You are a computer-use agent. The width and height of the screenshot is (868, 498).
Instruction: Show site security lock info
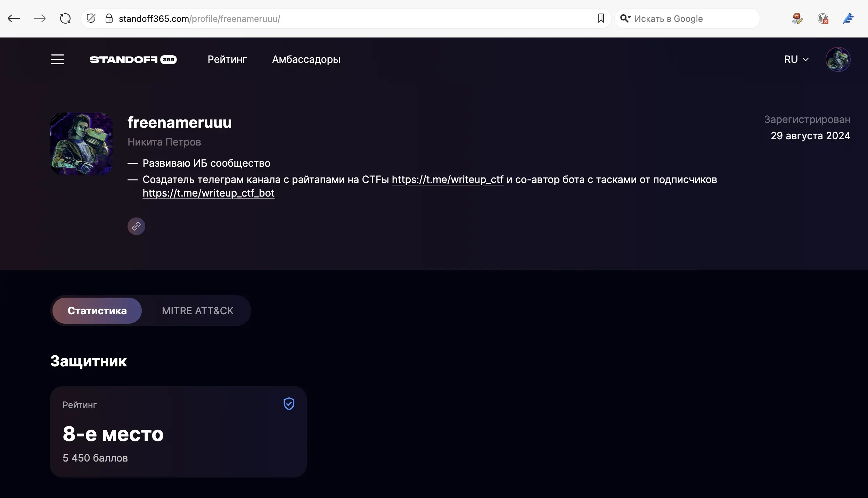tap(109, 18)
